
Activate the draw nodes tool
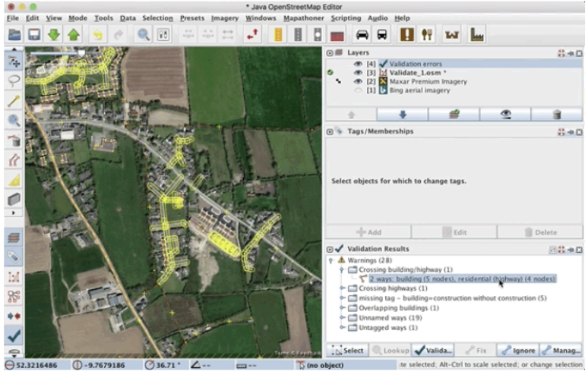click(x=14, y=101)
